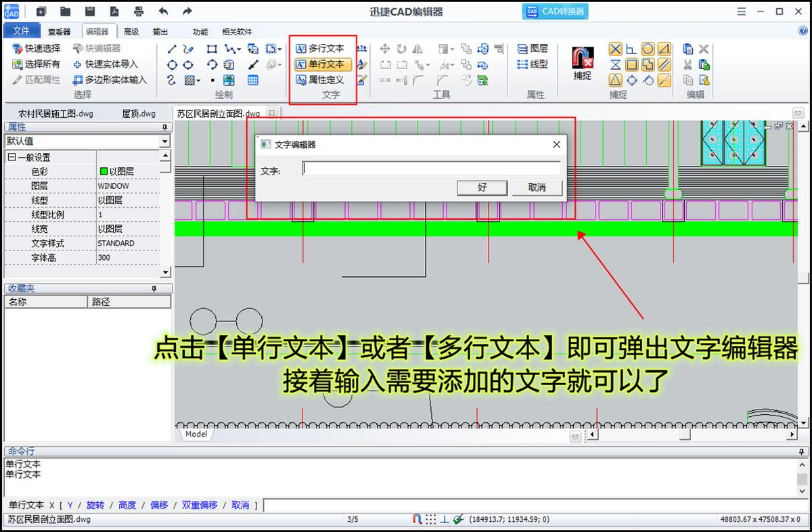Image resolution: width=812 pixels, height=532 pixels.
Task: Select the Rectangle drawing tool
Action: (x=212, y=49)
